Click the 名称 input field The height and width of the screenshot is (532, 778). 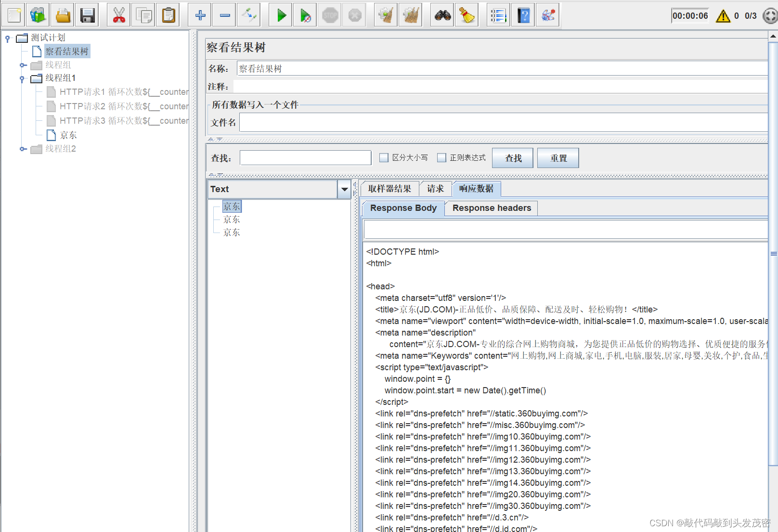[x=502, y=68]
